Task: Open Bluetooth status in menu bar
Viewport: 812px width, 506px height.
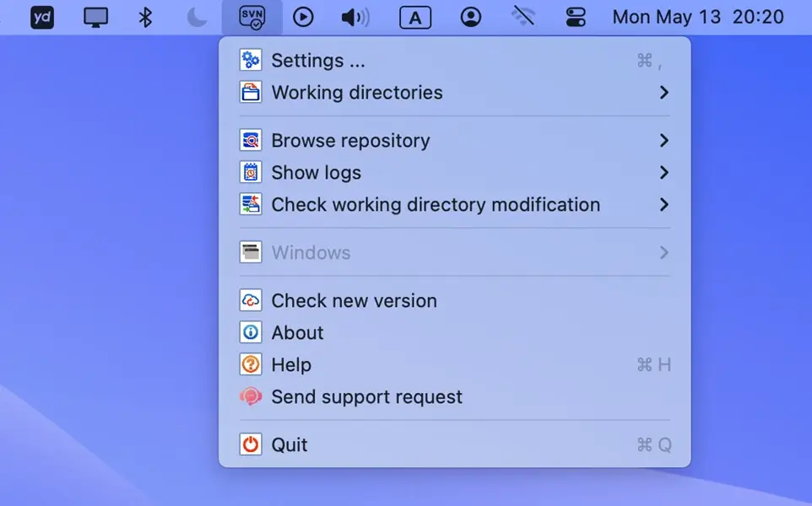Action: tap(145, 18)
